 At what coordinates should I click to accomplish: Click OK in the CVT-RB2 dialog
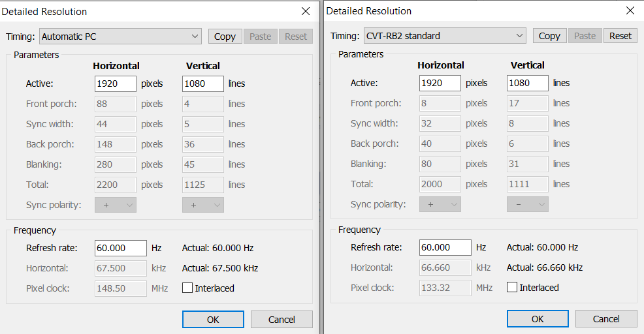(x=538, y=318)
